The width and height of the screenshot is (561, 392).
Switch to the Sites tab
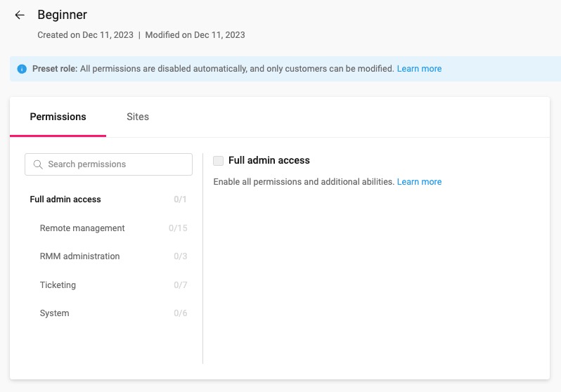click(x=138, y=117)
